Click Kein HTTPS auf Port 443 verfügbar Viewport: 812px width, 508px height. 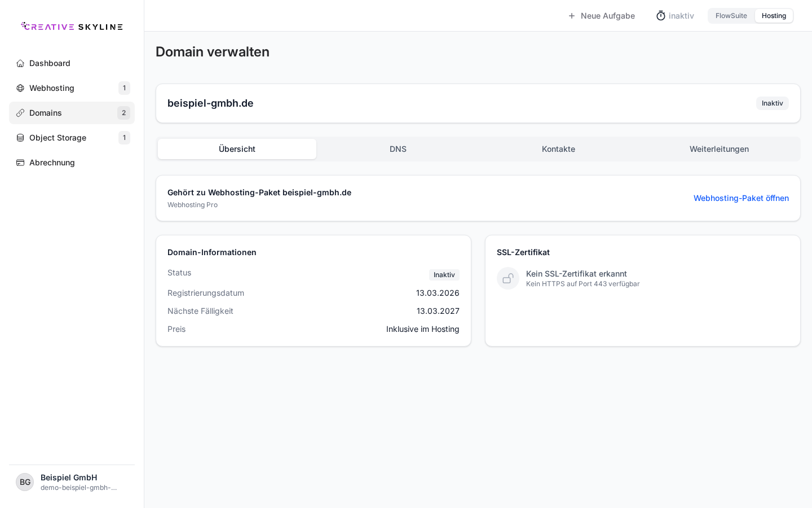582,284
